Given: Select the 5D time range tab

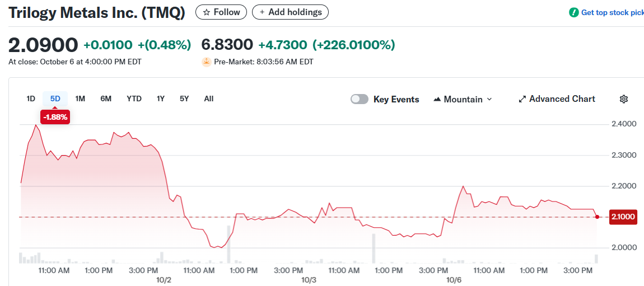Looking at the screenshot, I should click(x=55, y=99).
